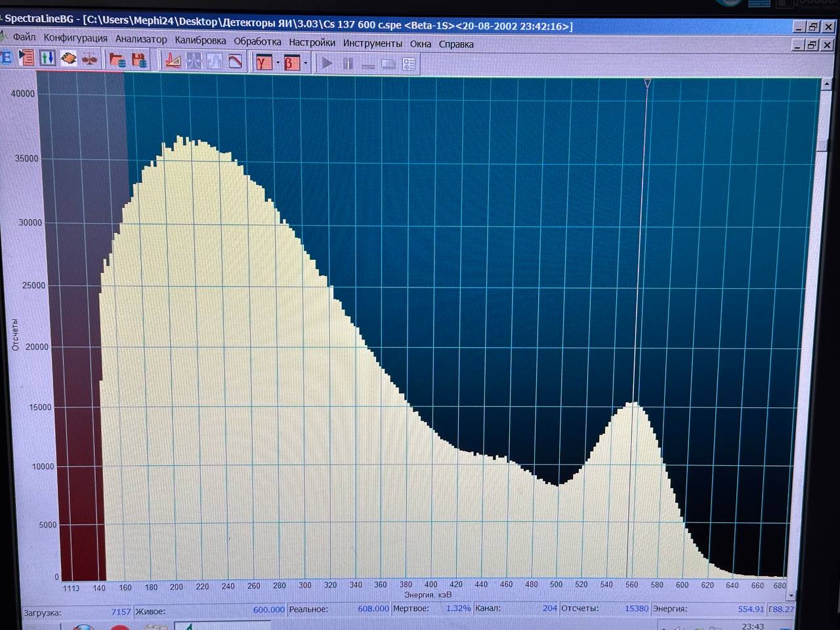Select the beta spectrum mode icon
840x630 pixels.
tap(291, 63)
